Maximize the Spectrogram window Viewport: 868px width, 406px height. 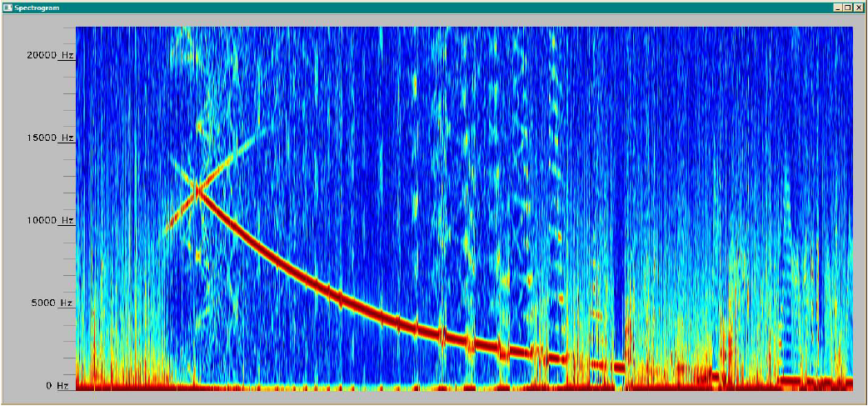point(849,8)
